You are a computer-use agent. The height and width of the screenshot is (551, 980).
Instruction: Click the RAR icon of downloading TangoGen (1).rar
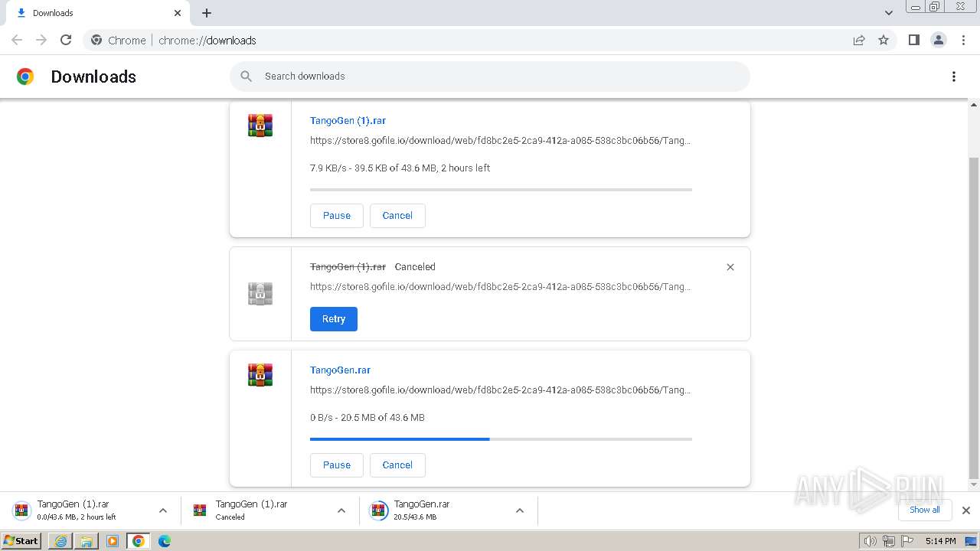(x=260, y=126)
